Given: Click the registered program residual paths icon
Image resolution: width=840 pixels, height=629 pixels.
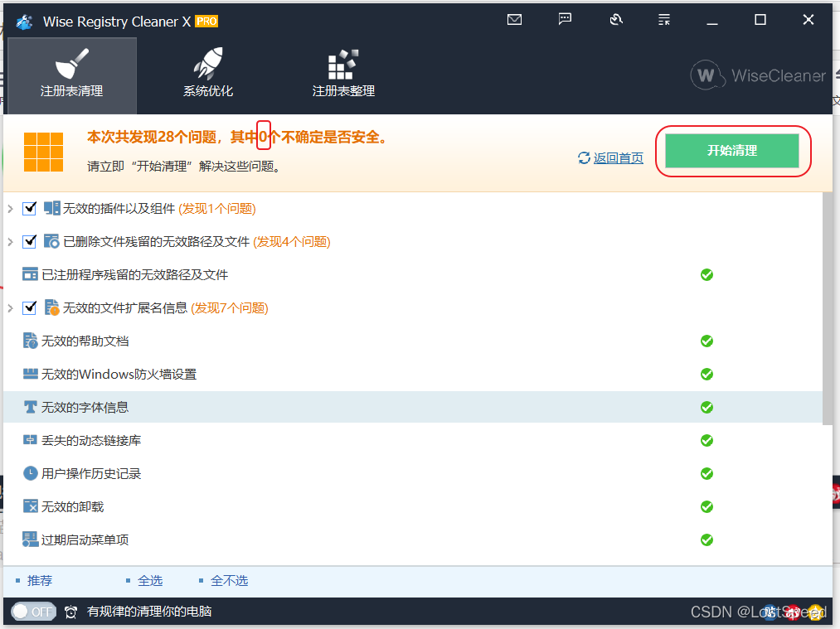Looking at the screenshot, I should 30,274.
